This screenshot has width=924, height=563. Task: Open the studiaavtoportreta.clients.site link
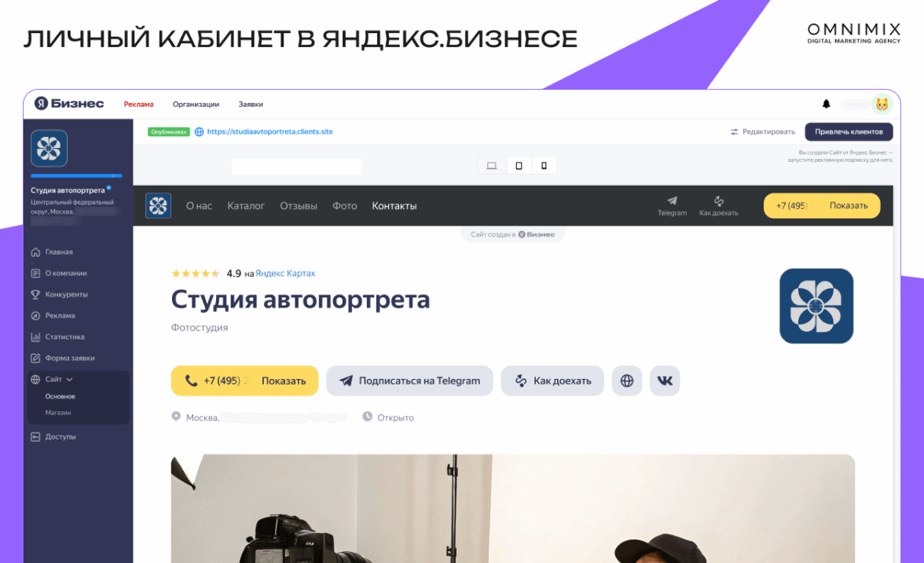[x=269, y=131]
